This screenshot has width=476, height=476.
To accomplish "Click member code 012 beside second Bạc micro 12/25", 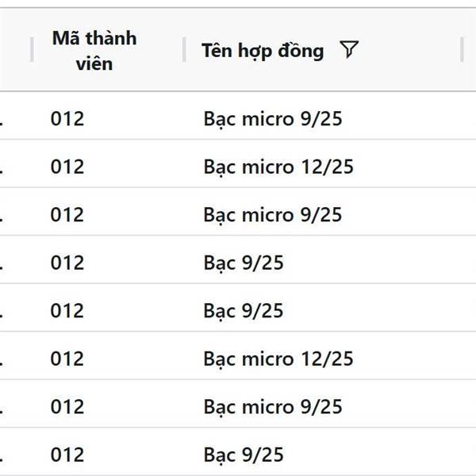I will click(x=67, y=359).
